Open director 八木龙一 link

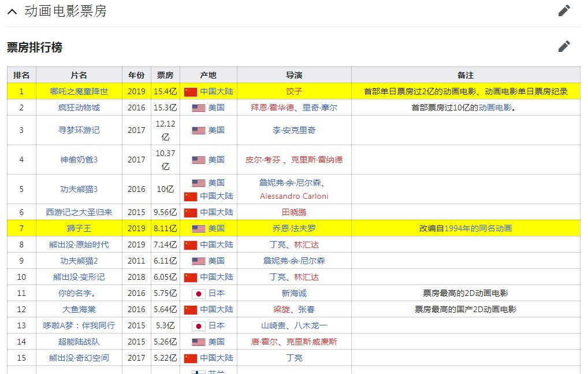click(311, 325)
